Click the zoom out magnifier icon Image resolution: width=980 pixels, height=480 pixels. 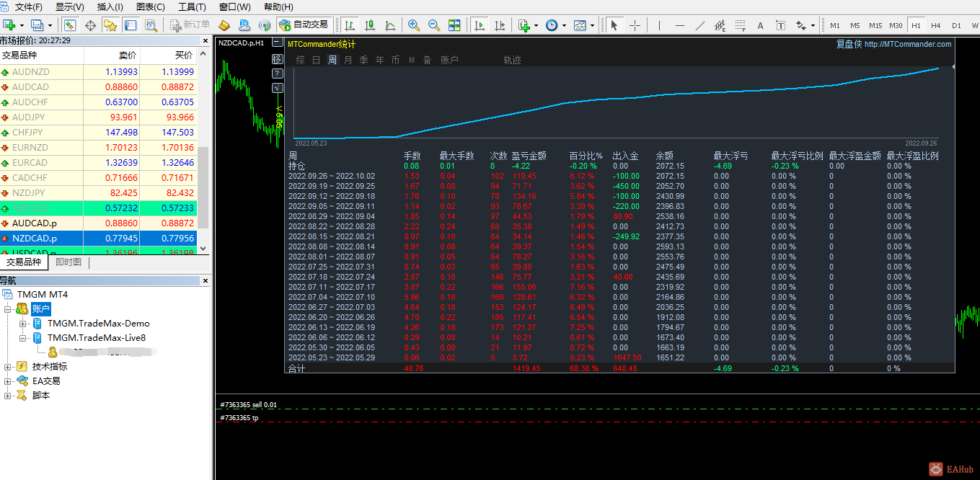[x=434, y=25]
